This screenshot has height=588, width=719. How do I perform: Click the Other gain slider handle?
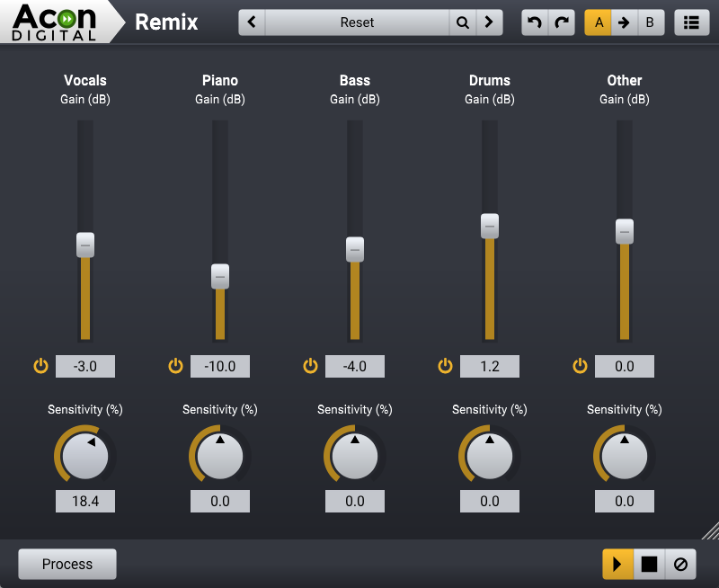[625, 232]
